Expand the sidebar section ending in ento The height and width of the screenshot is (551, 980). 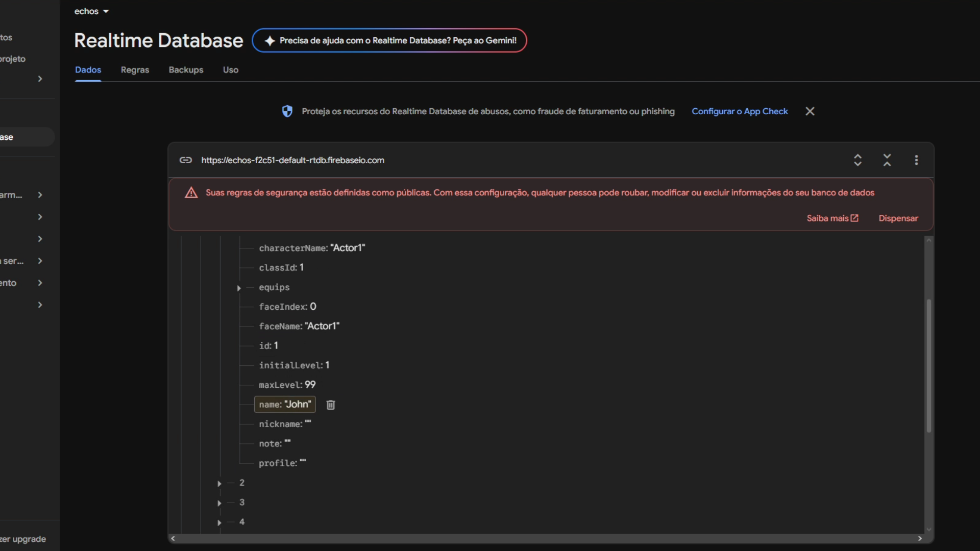[40, 283]
